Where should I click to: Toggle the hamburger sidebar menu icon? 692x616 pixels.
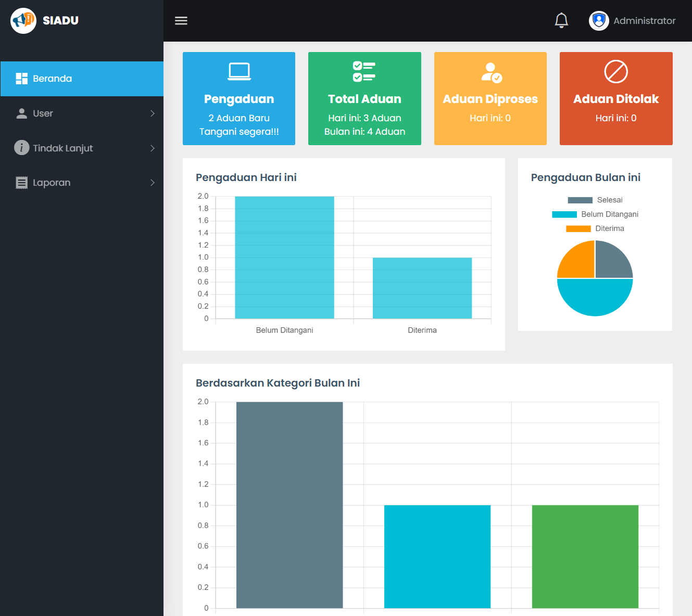[181, 21]
